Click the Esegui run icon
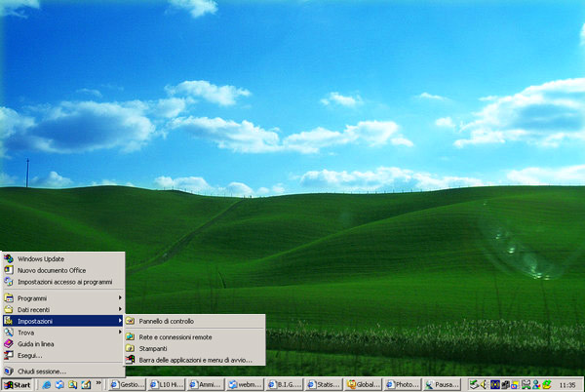This screenshot has width=585, height=392. coord(9,355)
